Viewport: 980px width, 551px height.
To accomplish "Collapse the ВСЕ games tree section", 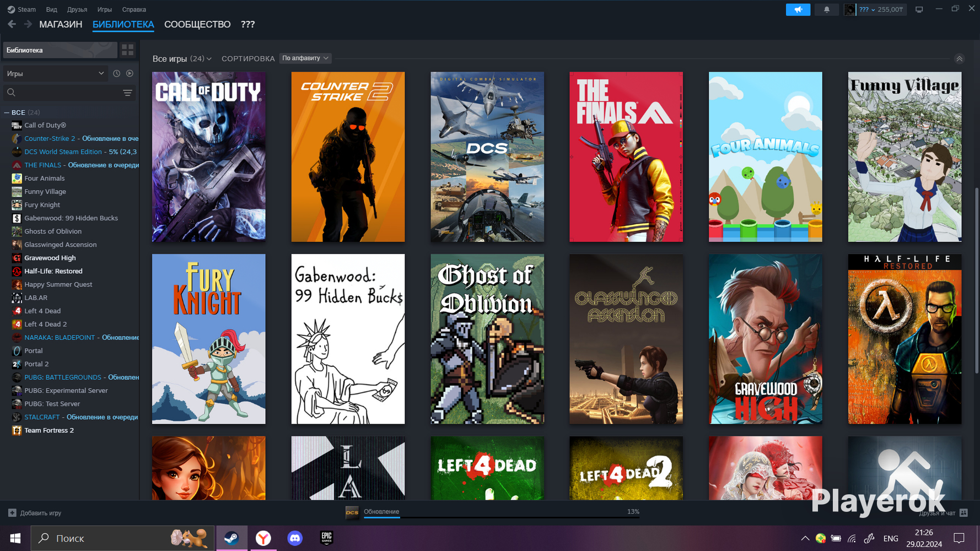I will (x=7, y=112).
